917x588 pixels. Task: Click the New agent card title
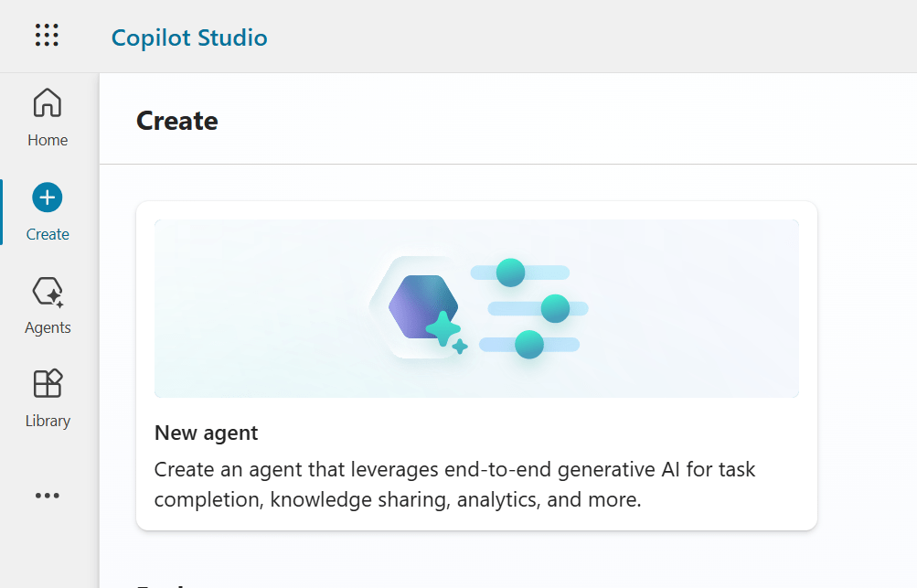(x=206, y=433)
